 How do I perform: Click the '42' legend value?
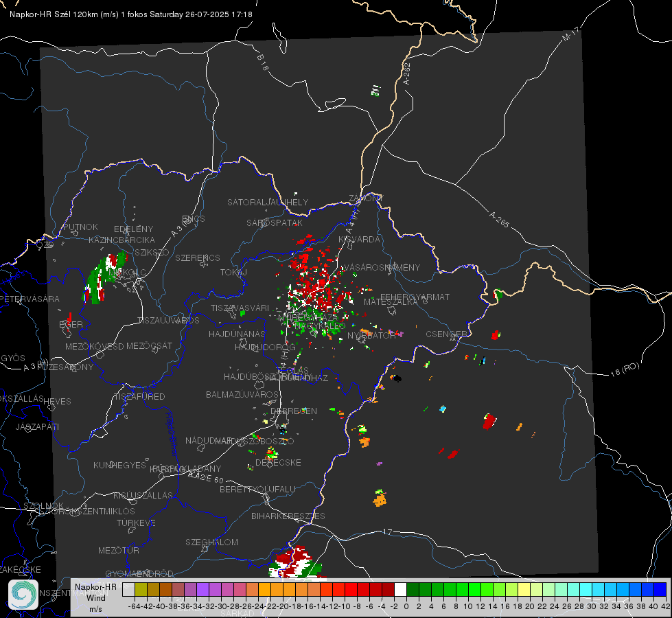point(665,606)
